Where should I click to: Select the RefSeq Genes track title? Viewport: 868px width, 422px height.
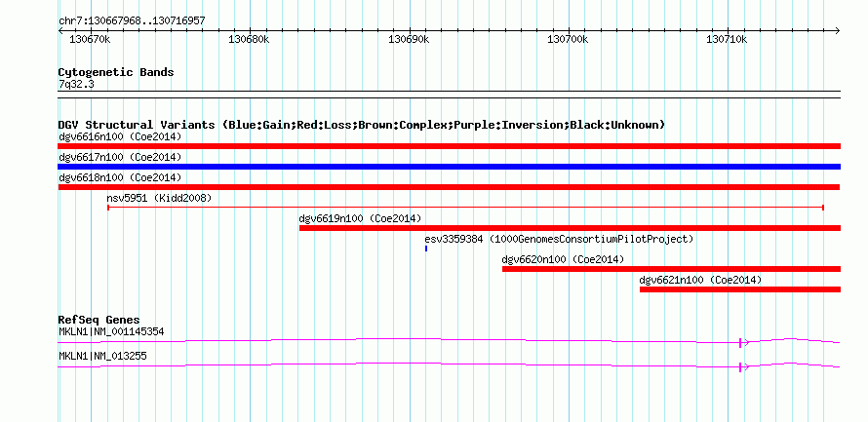(99, 321)
